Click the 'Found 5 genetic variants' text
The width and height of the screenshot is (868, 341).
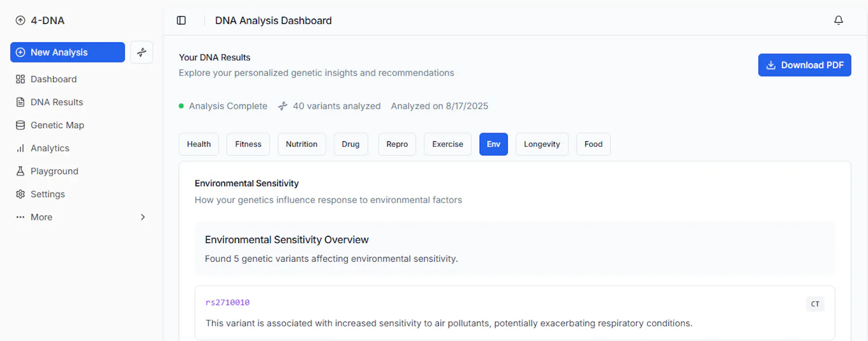click(331, 259)
